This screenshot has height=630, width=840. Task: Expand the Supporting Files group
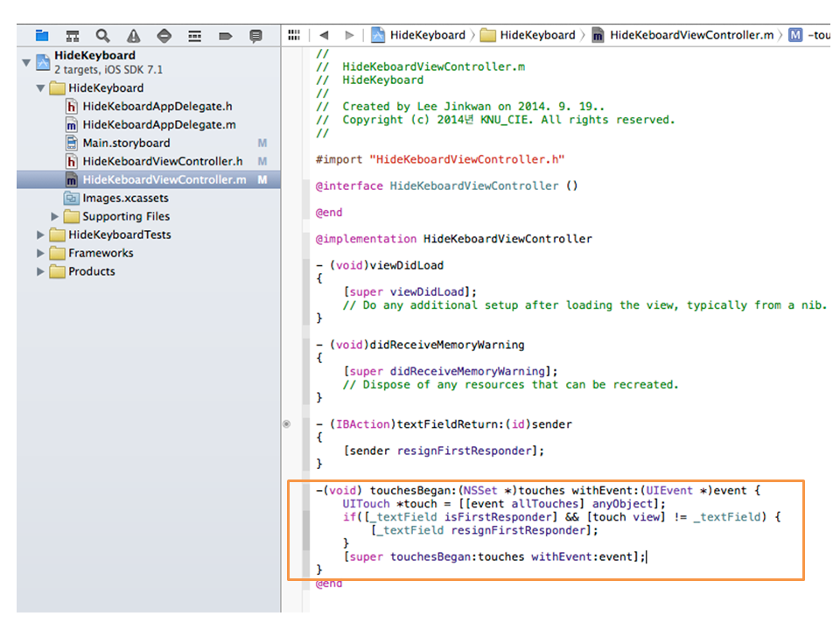pyautogui.click(x=55, y=216)
